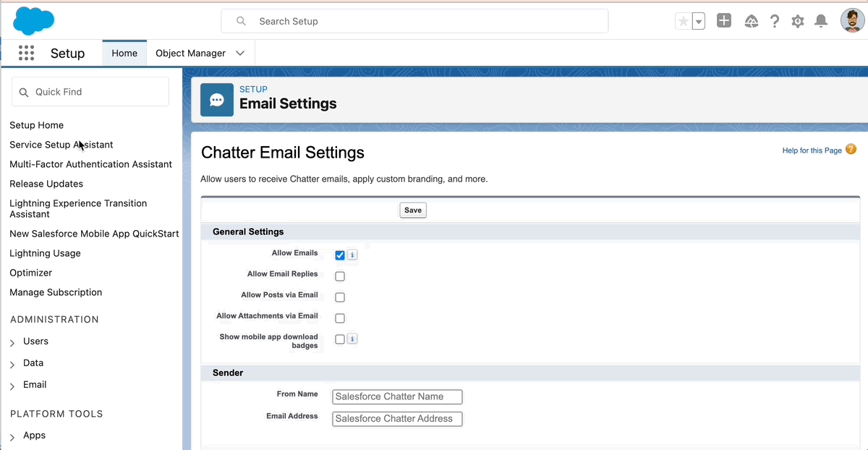The width and height of the screenshot is (868, 450).
Task: Click the Email Address input field
Action: [x=397, y=418]
